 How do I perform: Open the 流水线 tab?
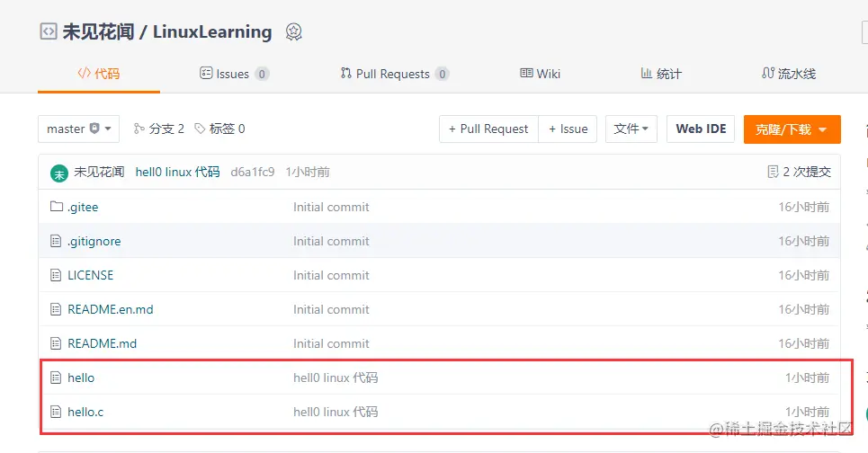coord(789,74)
